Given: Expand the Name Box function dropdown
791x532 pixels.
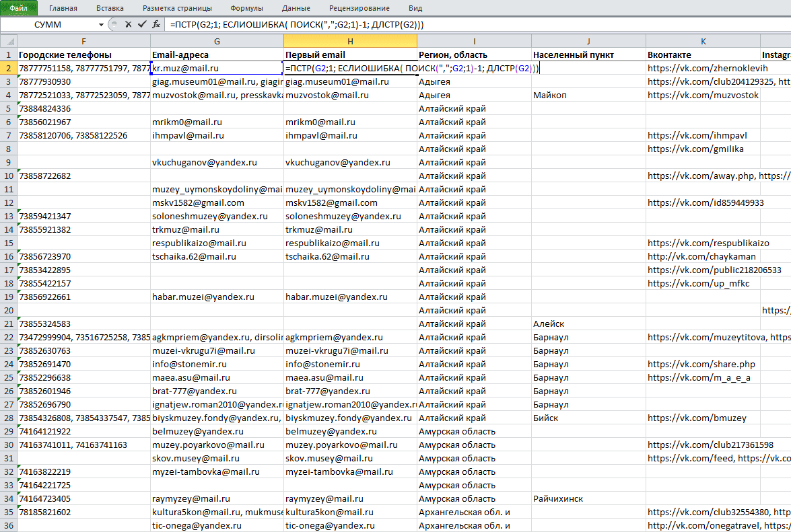Looking at the screenshot, I should tap(101, 25).
